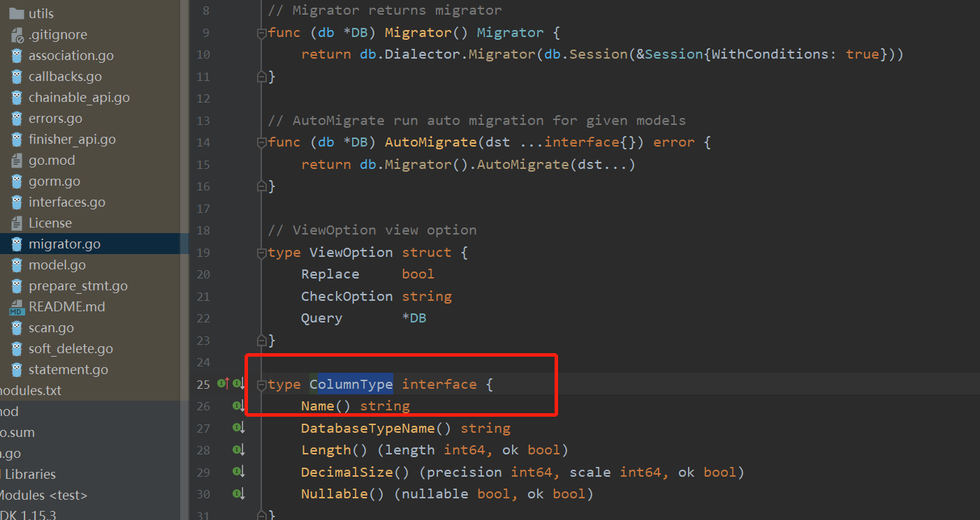980x520 pixels.
Task: Click line number 19 in the gutter
Action: click(x=203, y=252)
